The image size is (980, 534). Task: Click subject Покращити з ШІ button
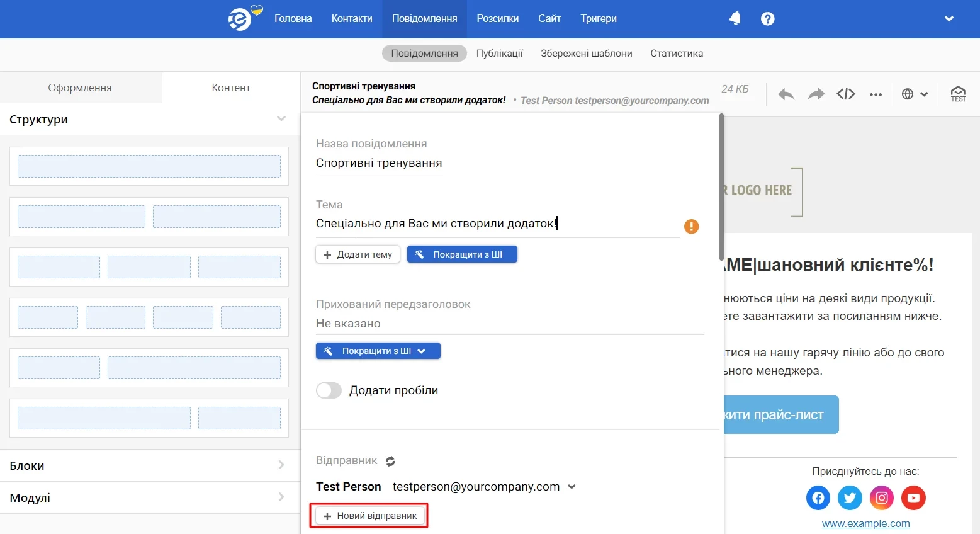tap(462, 254)
